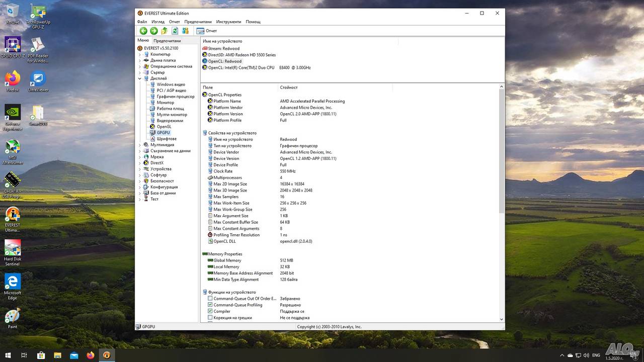Select Безопасност in the tree
Screen dimensions: 644x362
pos(162,181)
